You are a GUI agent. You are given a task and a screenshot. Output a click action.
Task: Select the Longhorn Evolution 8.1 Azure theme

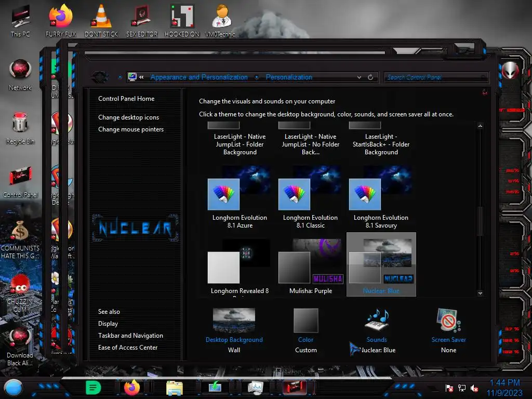[240, 197]
